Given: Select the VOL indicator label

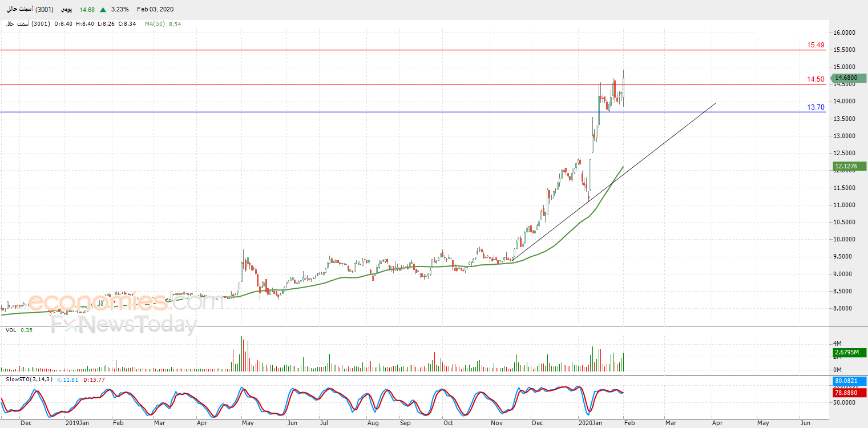Looking at the screenshot, I should pyautogui.click(x=11, y=330).
